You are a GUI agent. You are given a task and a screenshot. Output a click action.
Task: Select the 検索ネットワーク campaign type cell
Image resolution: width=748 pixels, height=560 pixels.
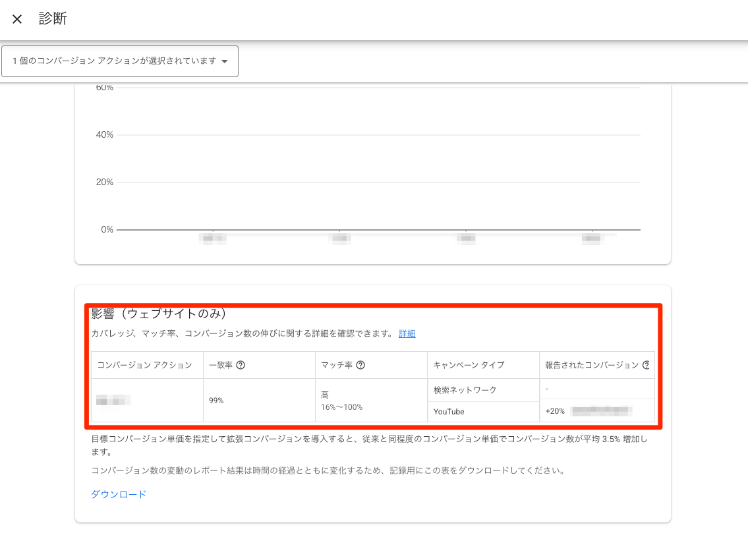tap(483, 390)
